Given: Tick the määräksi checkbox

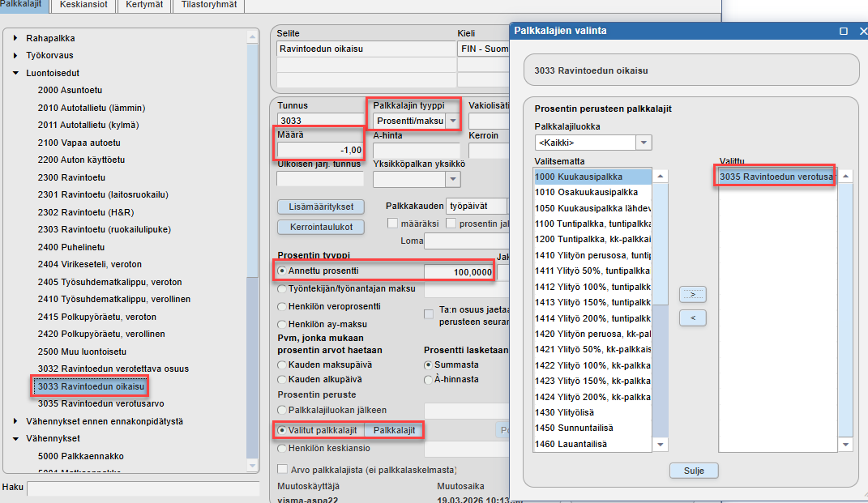Looking at the screenshot, I should pyautogui.click(x=392, y=224).
